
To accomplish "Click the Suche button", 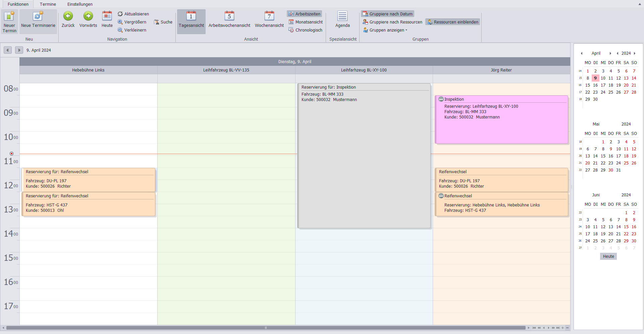I will [163, 22].
